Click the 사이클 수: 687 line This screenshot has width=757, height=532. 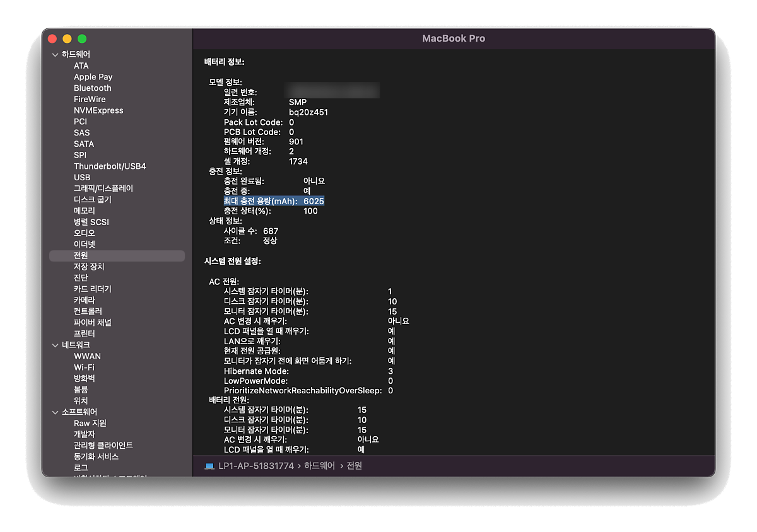pos(251,231)
